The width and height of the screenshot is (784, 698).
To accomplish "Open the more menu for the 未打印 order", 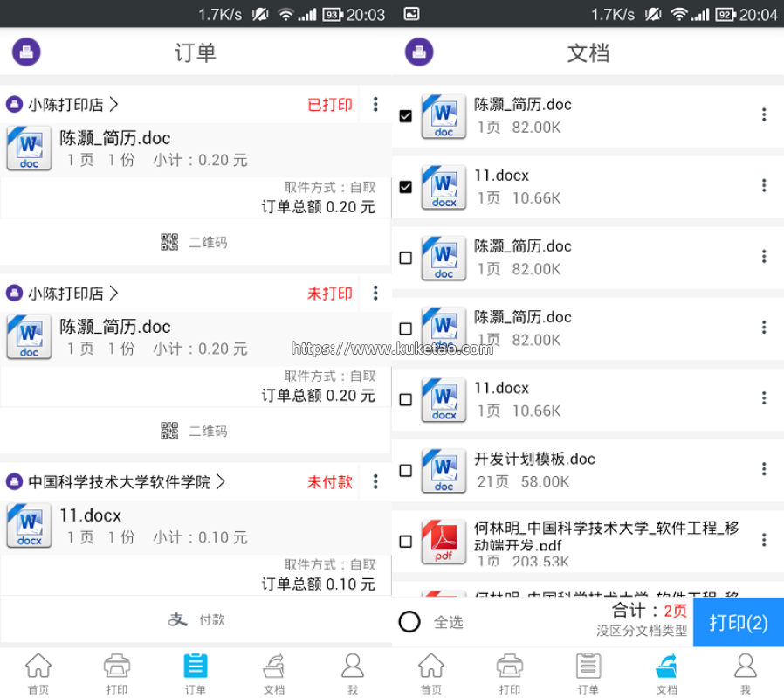I will coord(375,293).
